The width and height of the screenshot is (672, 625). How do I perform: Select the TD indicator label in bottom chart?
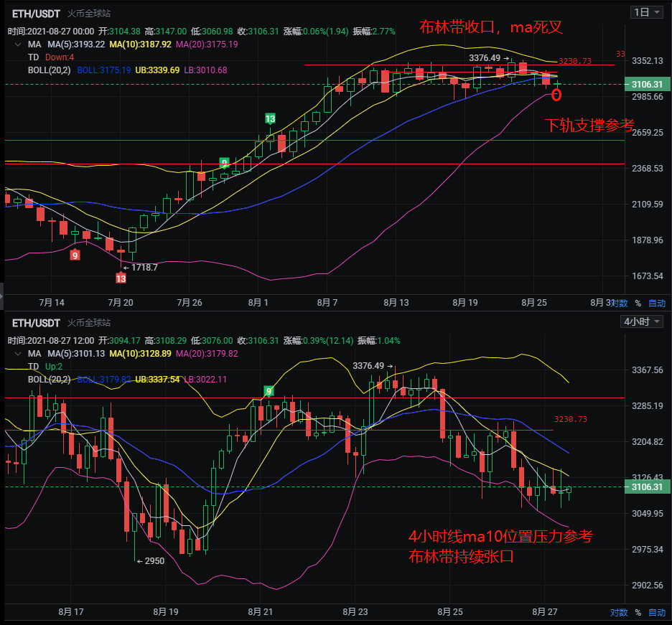tap(33, 366)
